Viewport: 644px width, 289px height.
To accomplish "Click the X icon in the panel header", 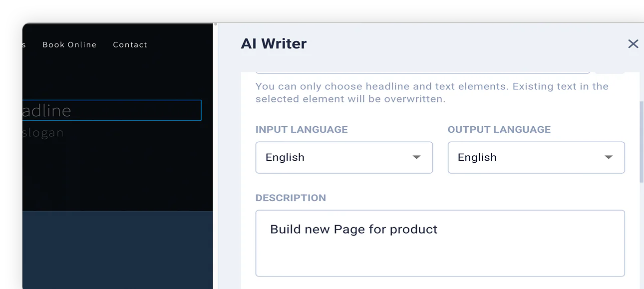I will tap(633, 44).
